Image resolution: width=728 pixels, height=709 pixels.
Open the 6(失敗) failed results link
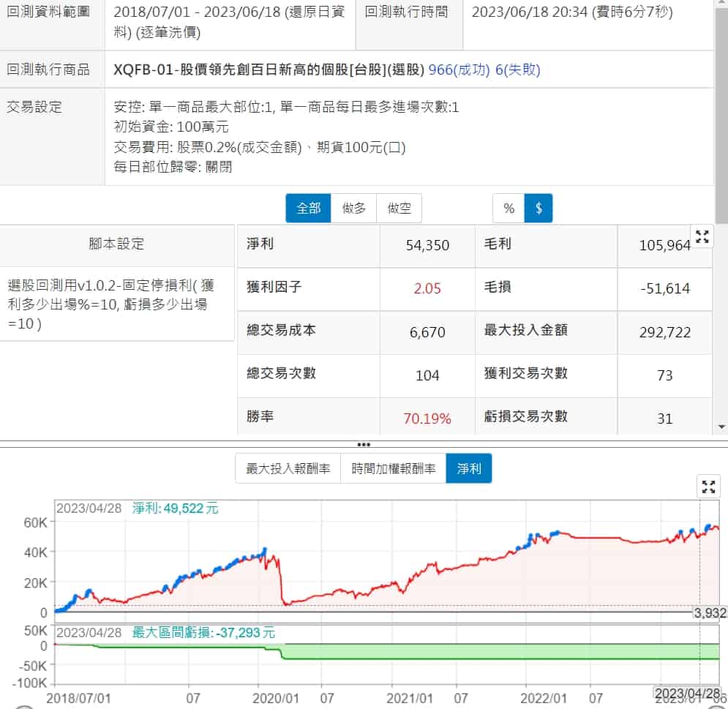tap(517, 70)
